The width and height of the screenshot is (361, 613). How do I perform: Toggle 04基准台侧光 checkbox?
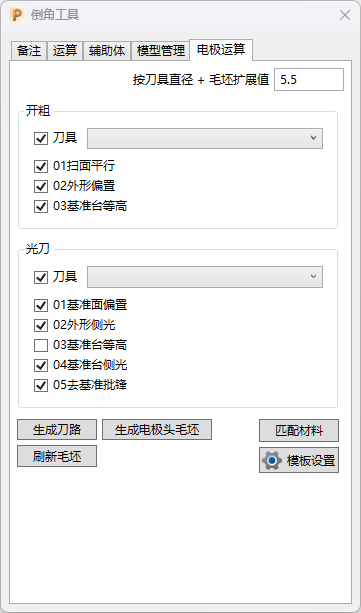pos(41,366)
